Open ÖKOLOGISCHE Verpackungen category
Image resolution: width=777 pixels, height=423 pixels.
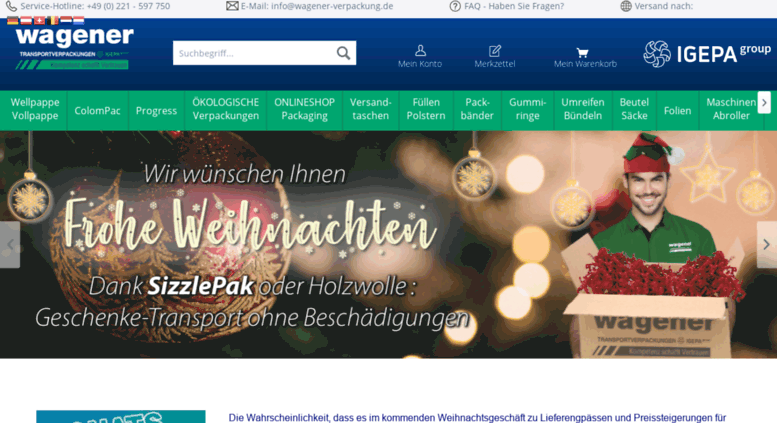click(x=225, y=109)
